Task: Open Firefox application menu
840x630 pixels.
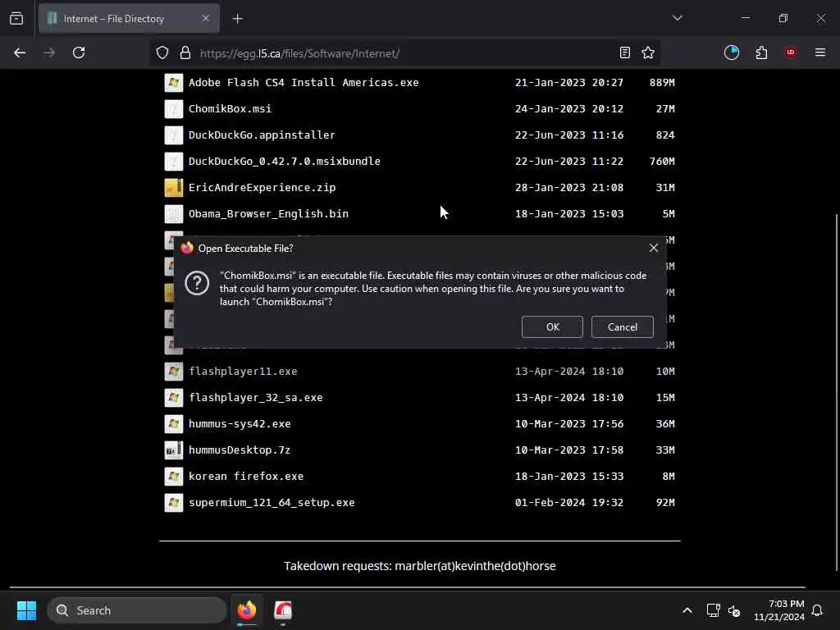Action: click(819, 52)
